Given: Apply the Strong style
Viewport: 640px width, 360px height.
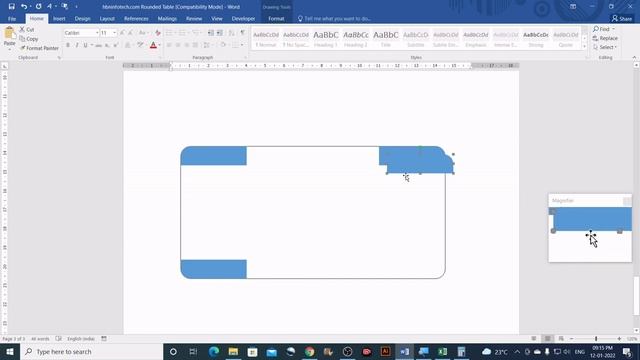Looking at the screenshot, I should (536, 39).
